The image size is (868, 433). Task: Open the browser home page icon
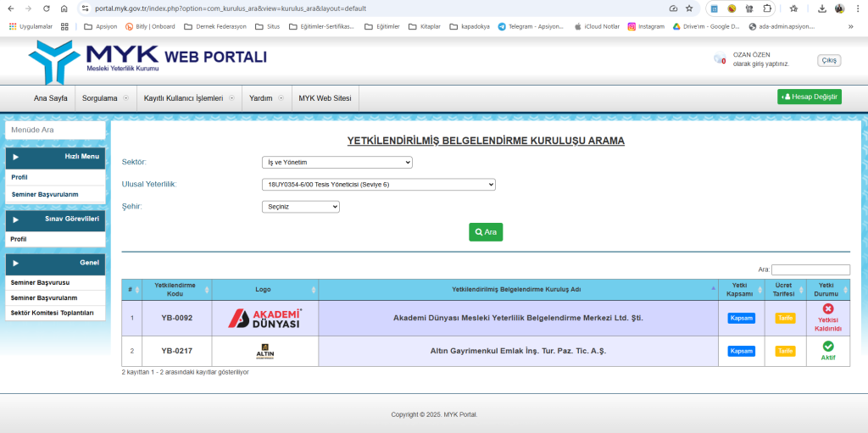[x=64, y=8]
